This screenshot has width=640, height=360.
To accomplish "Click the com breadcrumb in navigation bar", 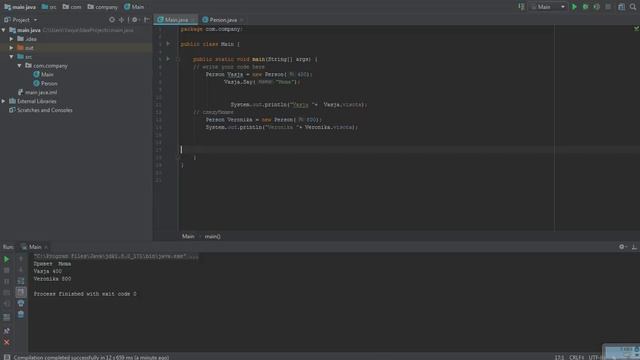I will [71, 7].
